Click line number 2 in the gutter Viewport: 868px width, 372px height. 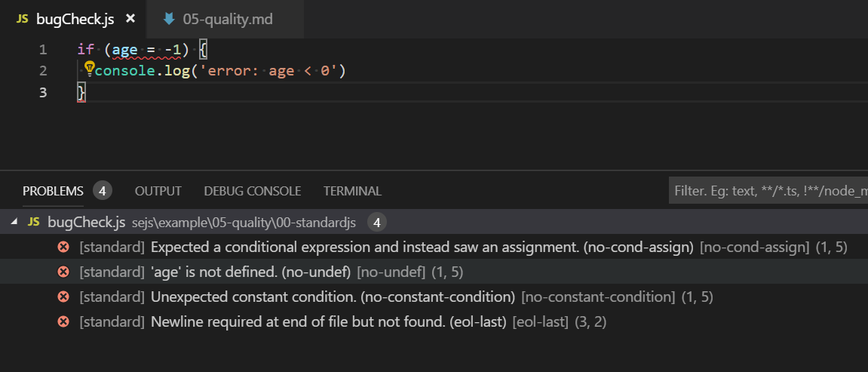click(x=42, y=70)
